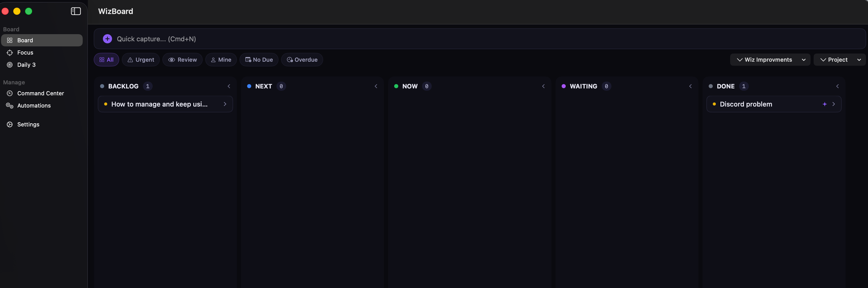Collapse the BACKLOG column
Image resolution: width=868 pixels, height=288 pixels.
pyautogui.click(x=229, y=86)
